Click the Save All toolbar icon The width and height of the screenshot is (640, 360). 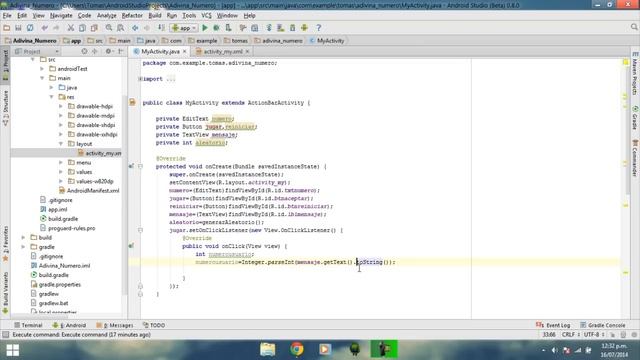(18, 28)
